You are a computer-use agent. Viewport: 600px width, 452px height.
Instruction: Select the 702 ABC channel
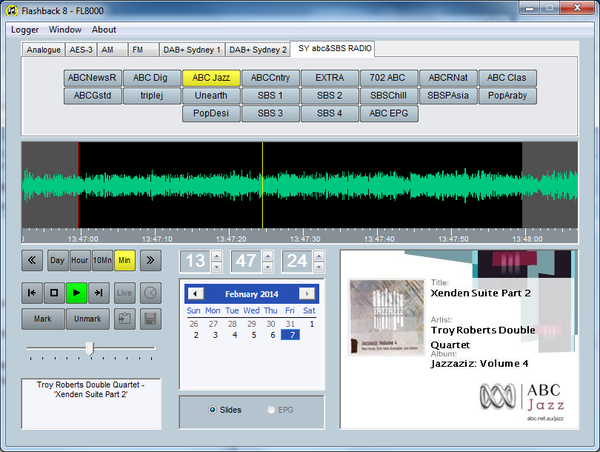pyautogui.click(x=389, y=78)
